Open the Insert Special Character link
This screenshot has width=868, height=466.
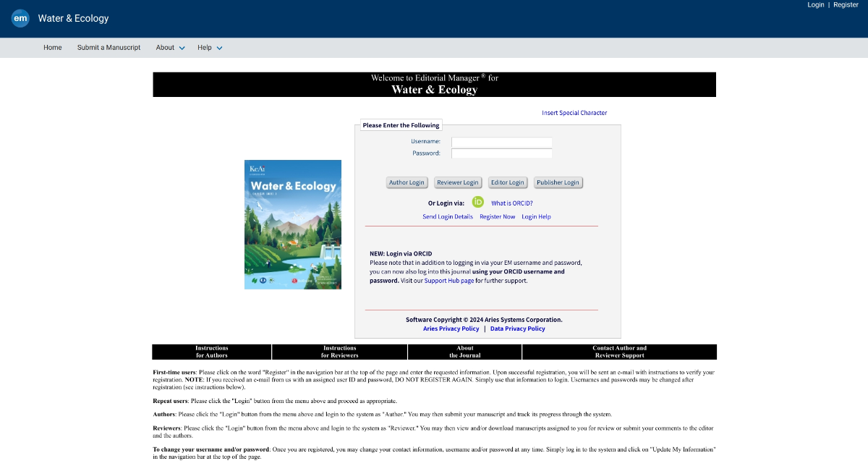click(574, 113)
